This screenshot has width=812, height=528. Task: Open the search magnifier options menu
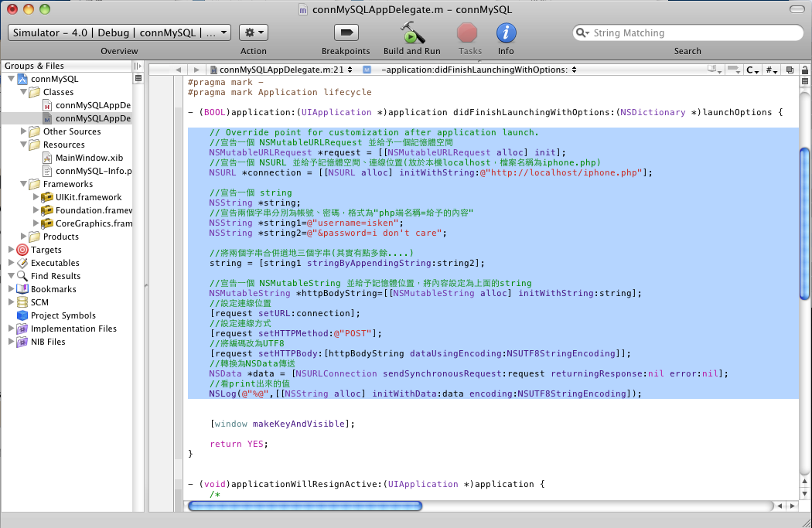tap(582, 33)
